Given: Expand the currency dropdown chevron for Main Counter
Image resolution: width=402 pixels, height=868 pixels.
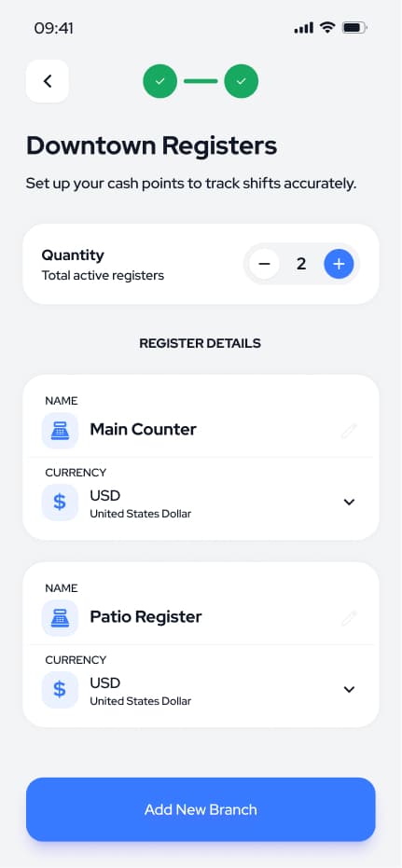Looking at the screenshot, I should point(349,503).
